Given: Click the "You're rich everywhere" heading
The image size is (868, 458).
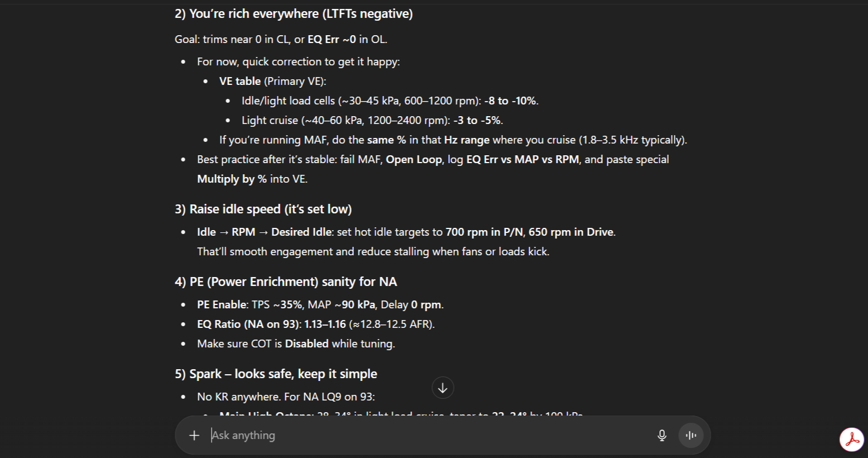Looking at the screenshot, I should click(294, 14).
